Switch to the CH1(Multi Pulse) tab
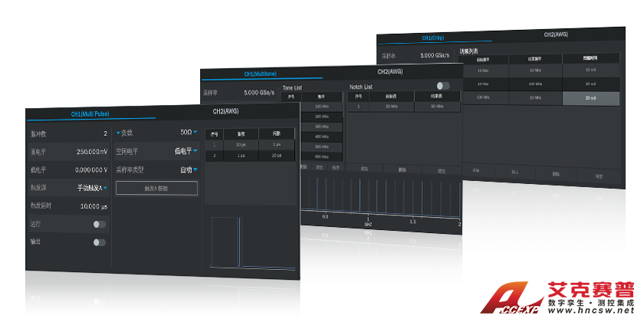This screenshot has height=322, width=644. click(x=90, y=113)
